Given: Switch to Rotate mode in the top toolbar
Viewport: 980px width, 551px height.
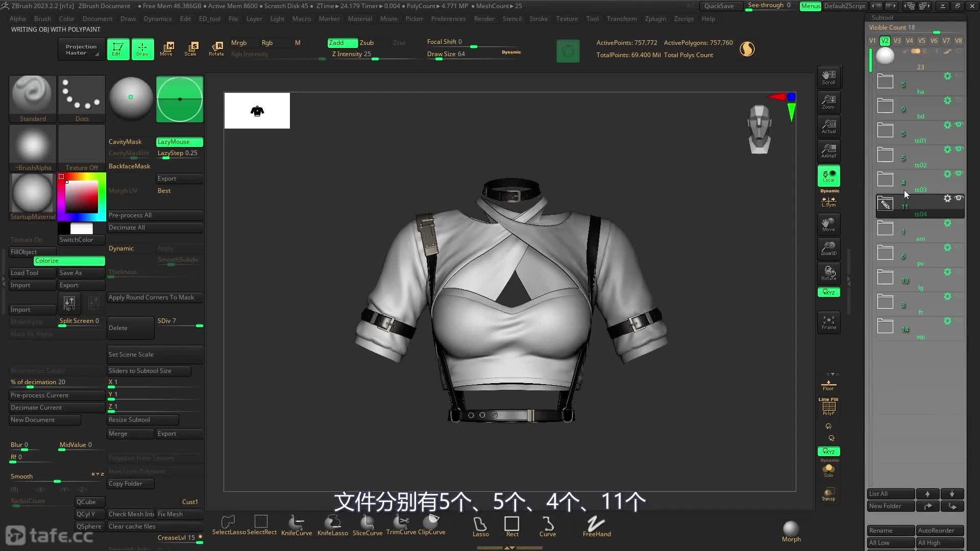Looking at the screenshot, I should coord(216,48).
